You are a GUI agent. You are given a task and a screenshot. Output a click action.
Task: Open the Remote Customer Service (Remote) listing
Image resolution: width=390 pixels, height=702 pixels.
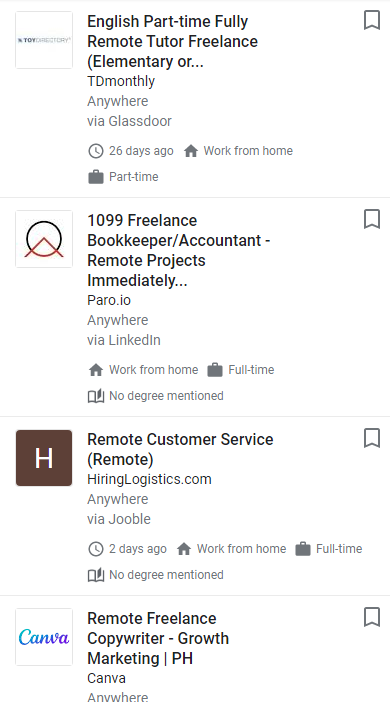pyautogui.click(x=180, y=449)
